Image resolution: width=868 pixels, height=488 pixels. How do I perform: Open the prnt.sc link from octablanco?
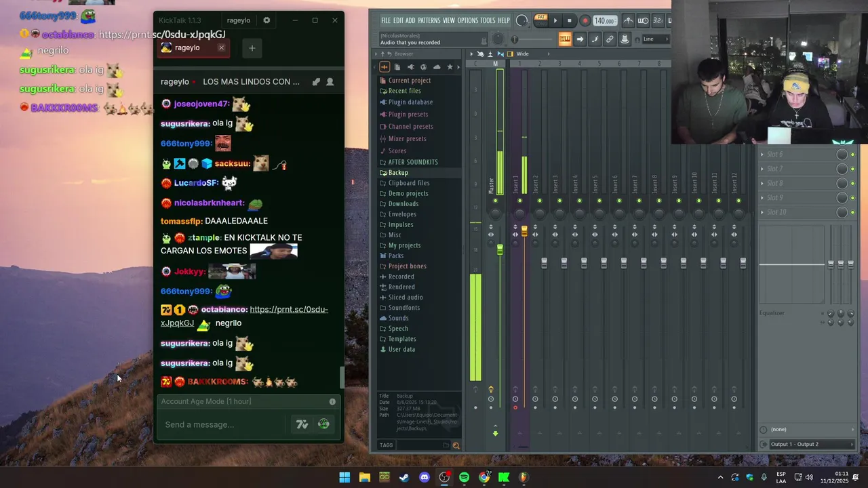(244, 316)
